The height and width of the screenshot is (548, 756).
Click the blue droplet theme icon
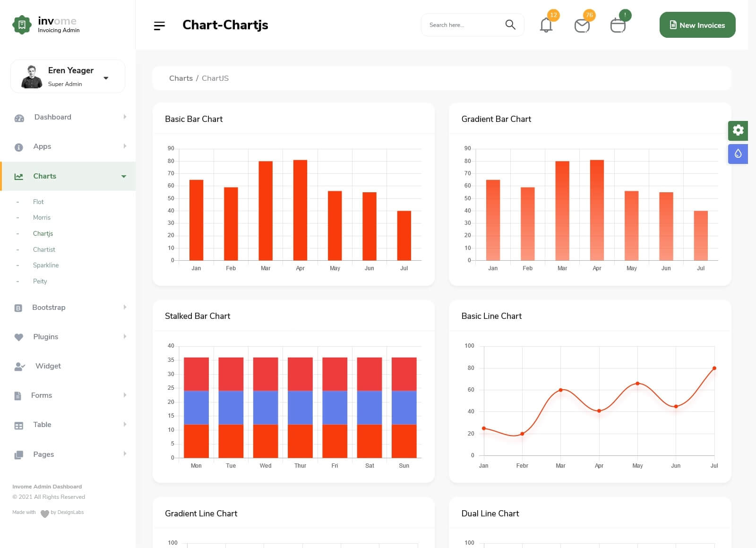pos(738,154)
